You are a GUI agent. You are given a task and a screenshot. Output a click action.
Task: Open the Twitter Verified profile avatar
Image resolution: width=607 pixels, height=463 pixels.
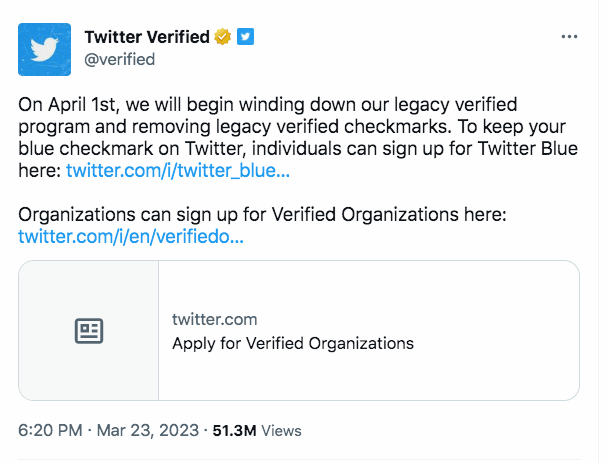[x=45, y=50]
